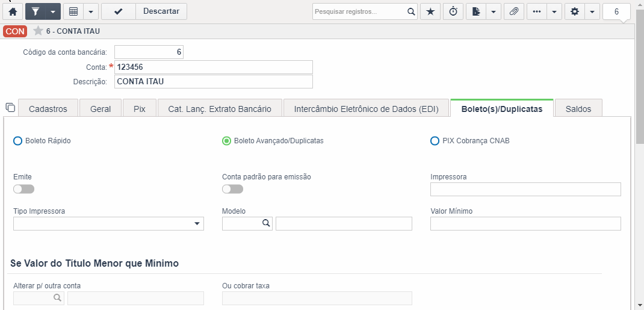
Task: Toggle the Emite switch
Action: point(24,189)
